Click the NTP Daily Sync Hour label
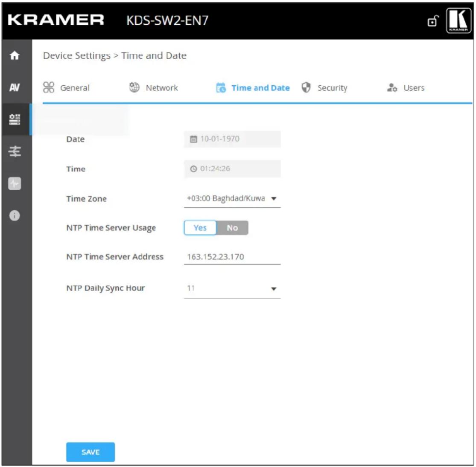This screenshot has width=476, height=467. [x=105, y=288]
